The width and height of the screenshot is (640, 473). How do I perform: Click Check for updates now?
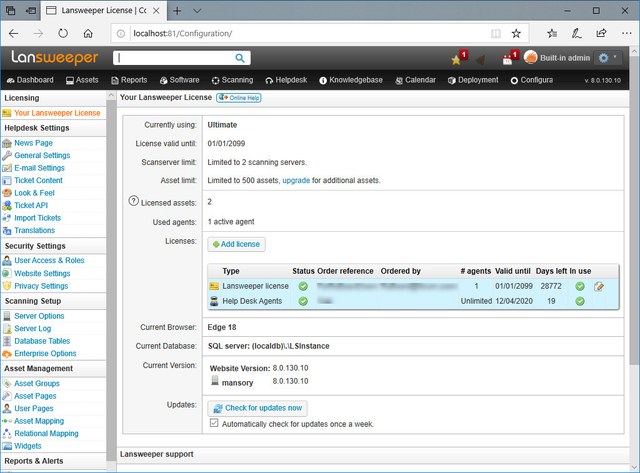point(257,408)
